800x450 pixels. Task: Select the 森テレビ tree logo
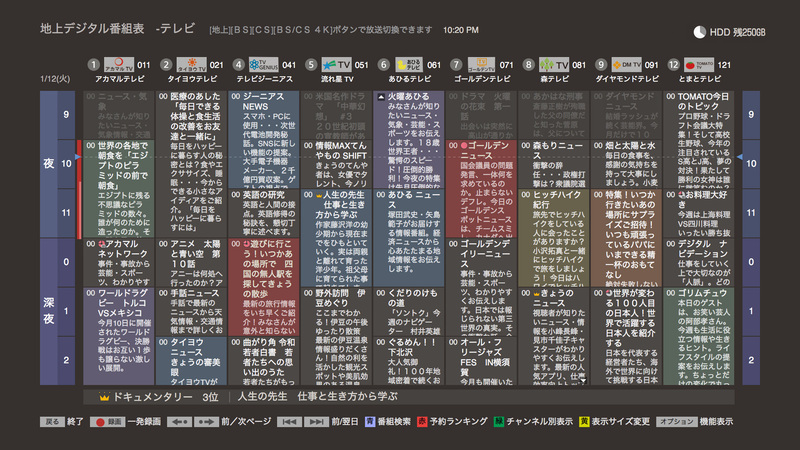[x=554, y=65]
